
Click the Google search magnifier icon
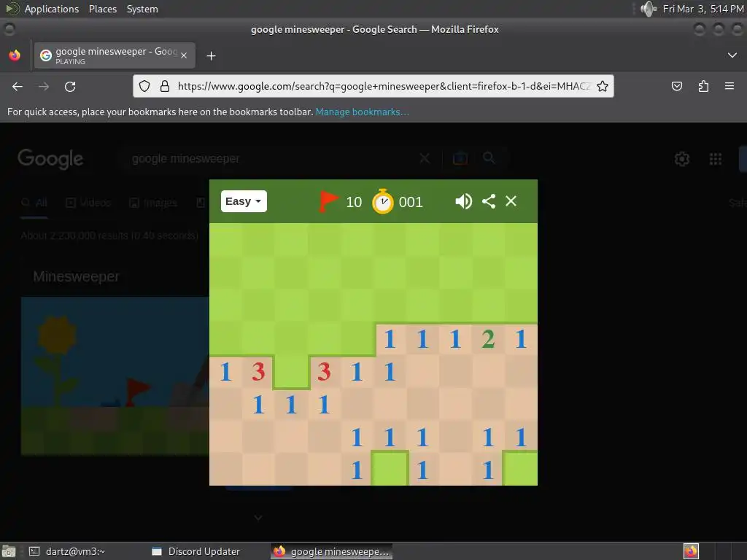click(489, 157)
